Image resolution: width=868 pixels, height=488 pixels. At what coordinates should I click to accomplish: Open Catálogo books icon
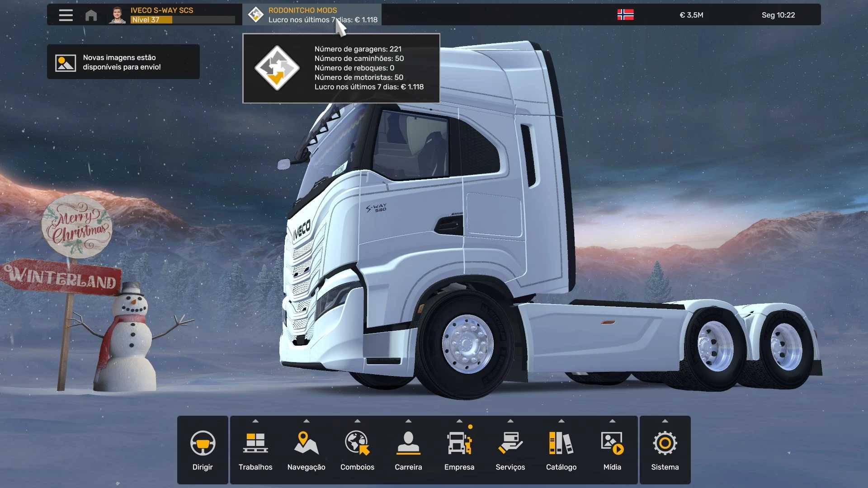pyautogui.click(x=561, y=443)
